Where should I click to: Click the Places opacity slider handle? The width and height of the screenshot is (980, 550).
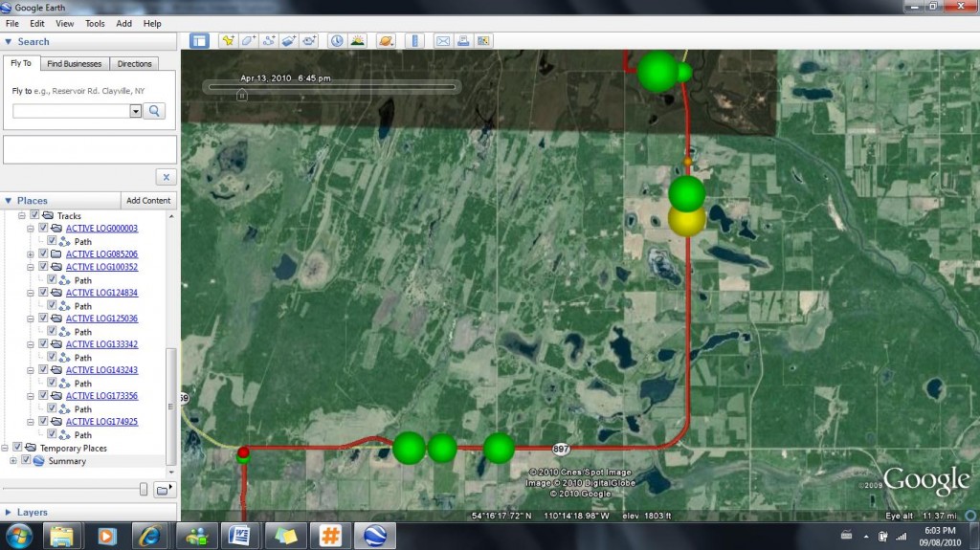tap(144, 490)
